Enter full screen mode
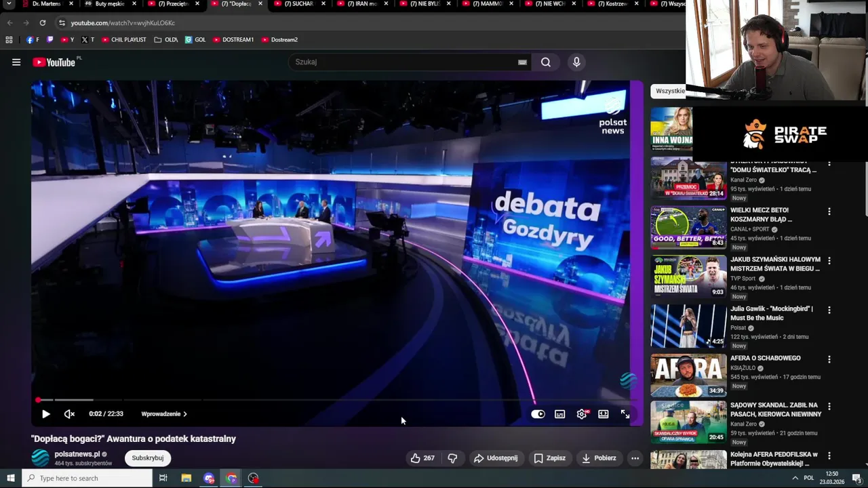Image resolution: width=868 pixels, height=488 pixels. point(625,414)
